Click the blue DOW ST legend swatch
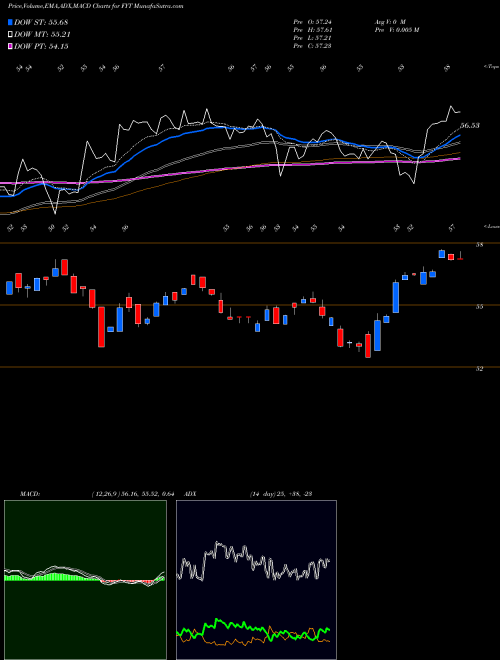Screen dimensions: 500x660 coord(10,22)
